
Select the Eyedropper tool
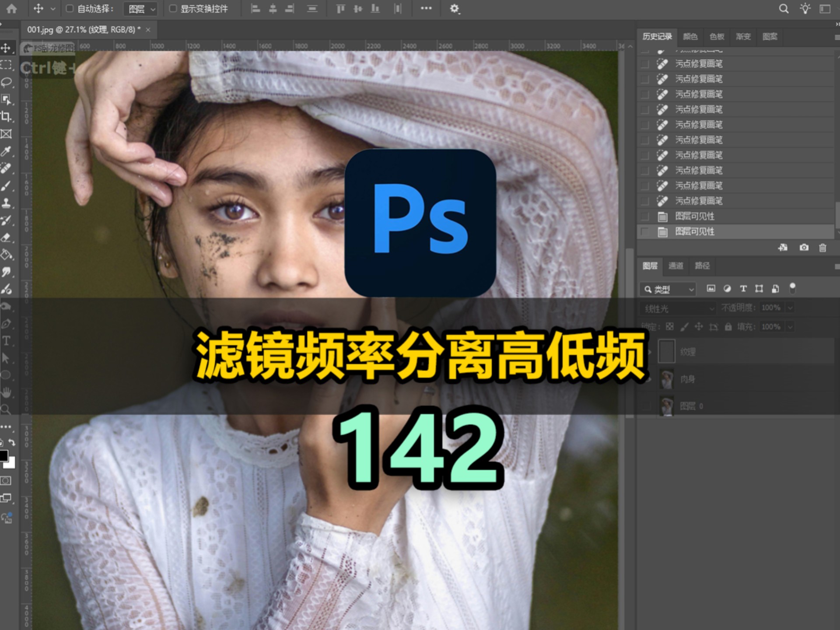[x=6, y=151]
